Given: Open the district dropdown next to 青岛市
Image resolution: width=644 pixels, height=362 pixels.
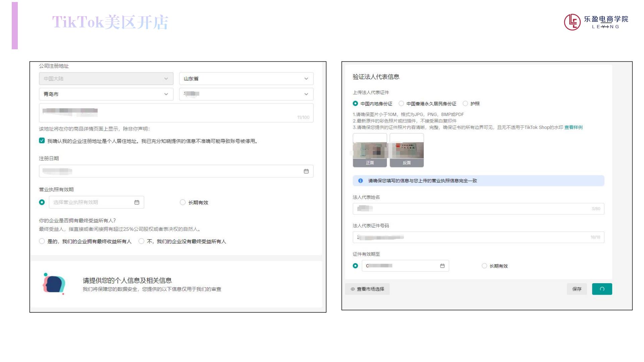Looking at the screenshot, I should click(246, 94).
